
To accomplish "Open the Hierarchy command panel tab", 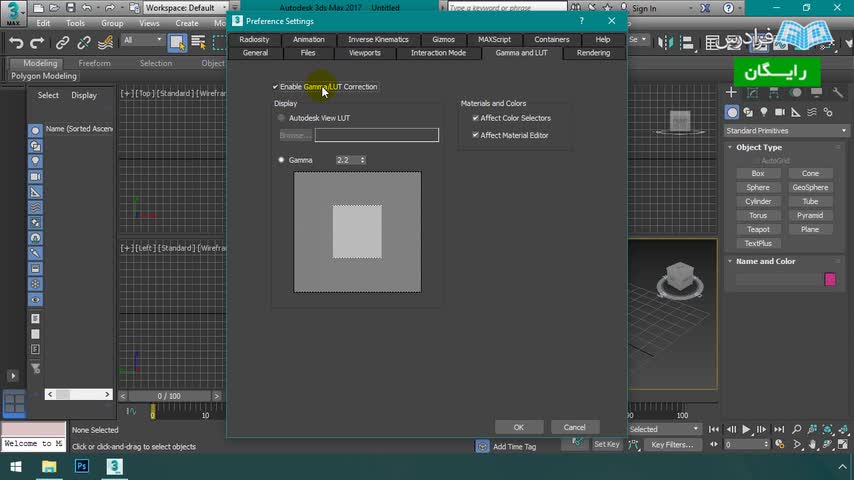I will [773, 93].
